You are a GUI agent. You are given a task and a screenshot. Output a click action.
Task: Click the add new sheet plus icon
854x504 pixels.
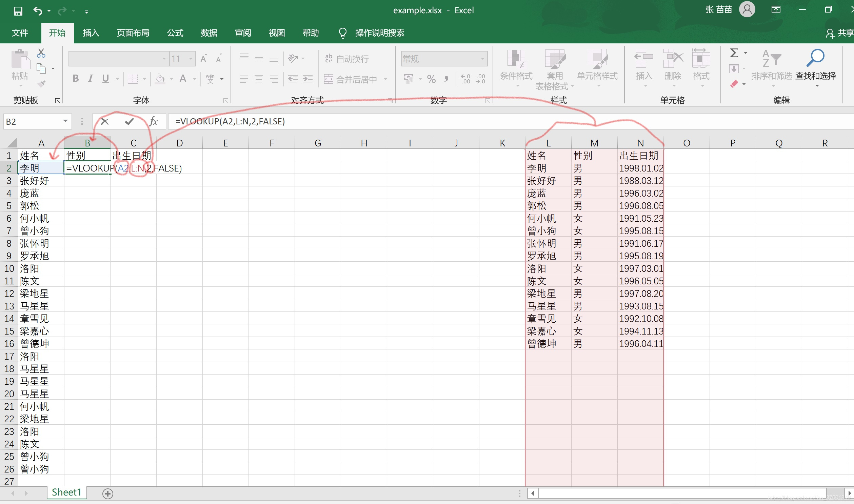108,493
